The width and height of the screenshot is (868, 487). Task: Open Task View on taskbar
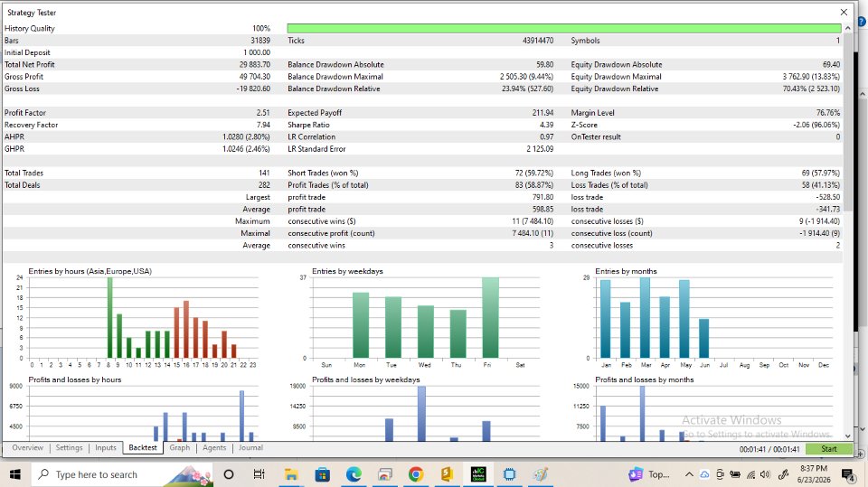259,474
